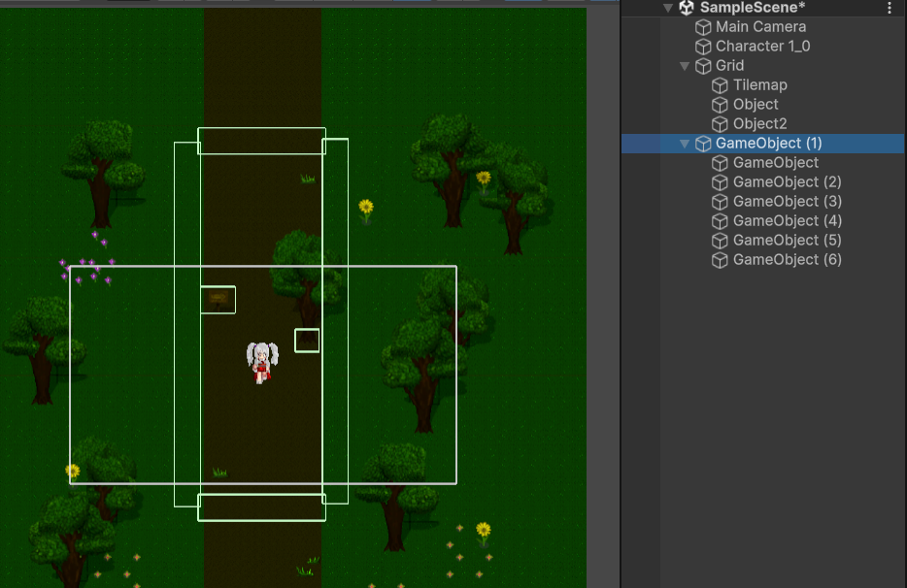The height and width of the screenshot is (588, 907).
Task: Select GameObject (4) in the hierarchy
Action: coord(788,221)
